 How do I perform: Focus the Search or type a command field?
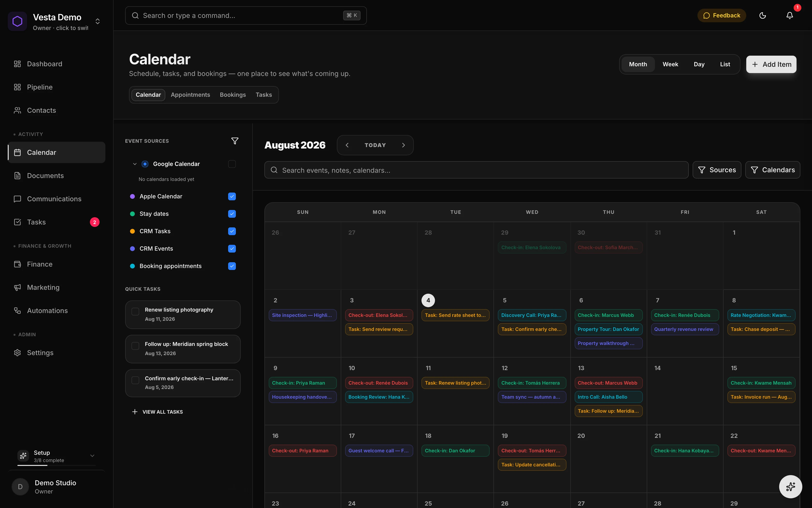tap(246, 15)
